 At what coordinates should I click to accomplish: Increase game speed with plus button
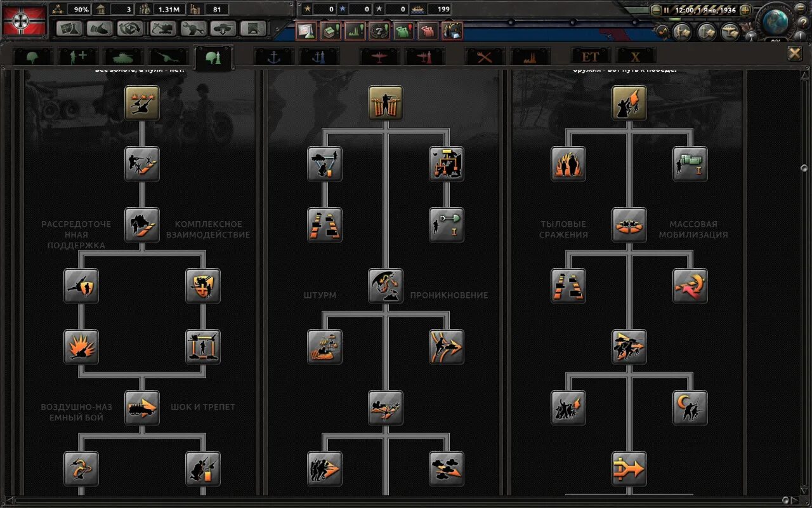click(x=745, y=10)
